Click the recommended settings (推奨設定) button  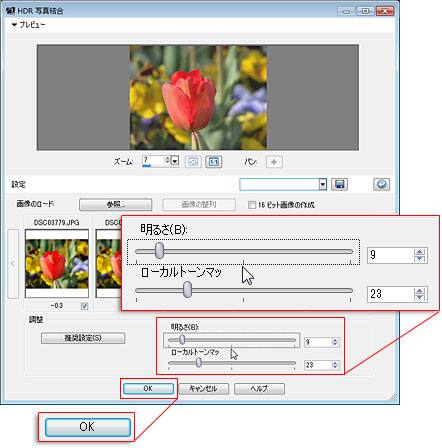click(83, 338)
